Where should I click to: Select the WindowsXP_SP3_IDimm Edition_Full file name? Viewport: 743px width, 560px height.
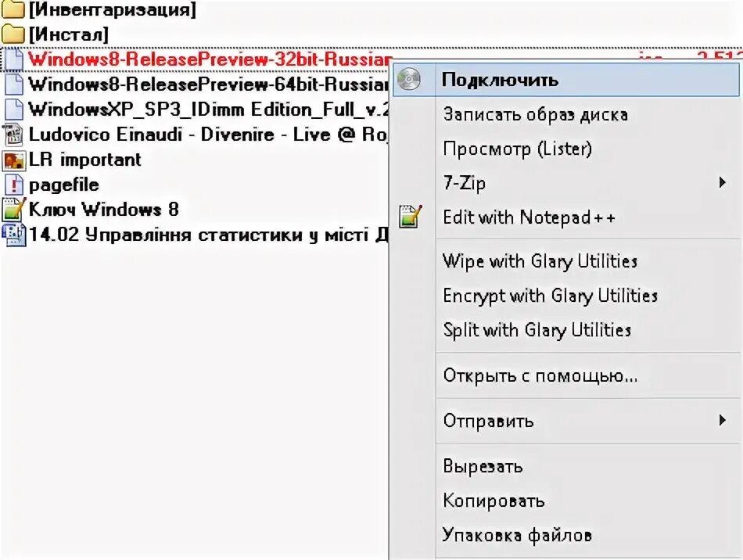(209, 109)
